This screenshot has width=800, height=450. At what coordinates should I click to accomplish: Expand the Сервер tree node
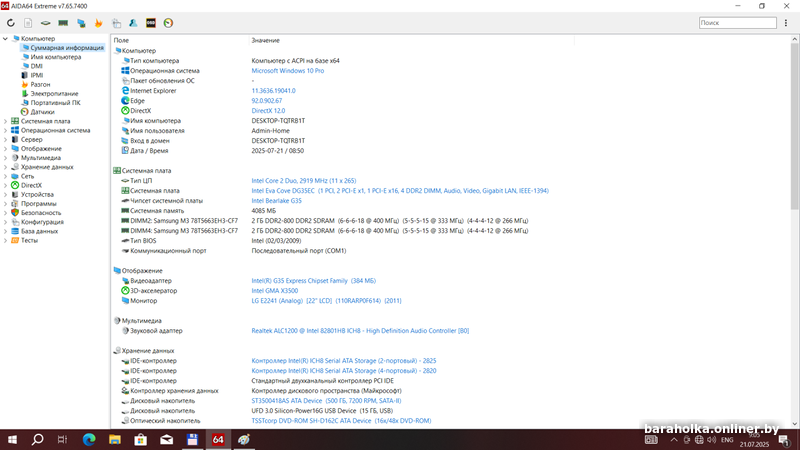click(x=6, y=139)
